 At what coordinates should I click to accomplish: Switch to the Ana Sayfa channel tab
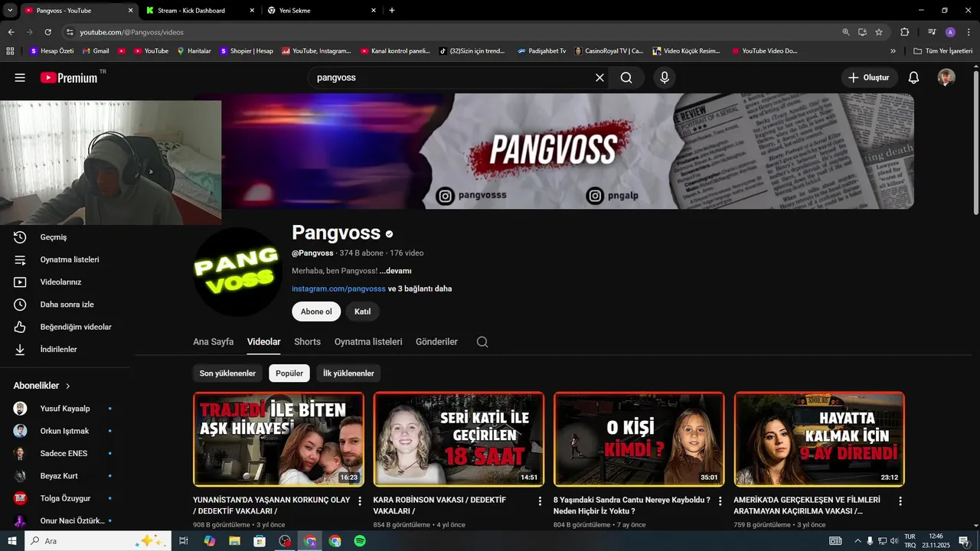[x=213, y=342]
